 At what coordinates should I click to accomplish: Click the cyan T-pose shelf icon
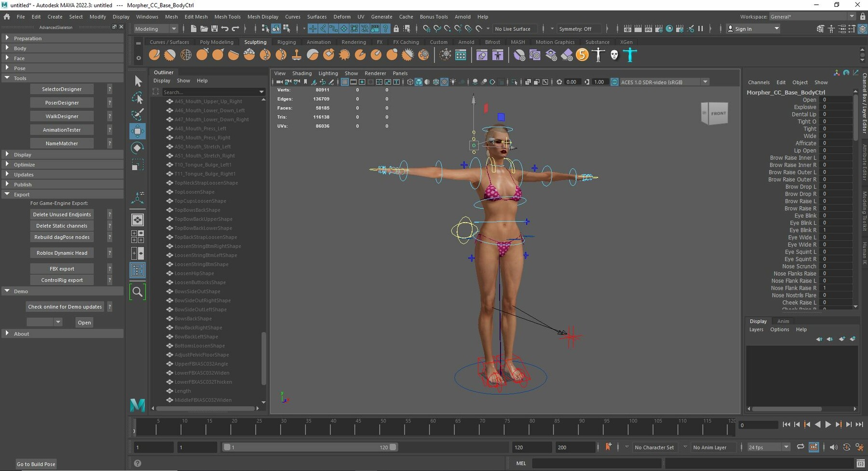tap(630, 55)
